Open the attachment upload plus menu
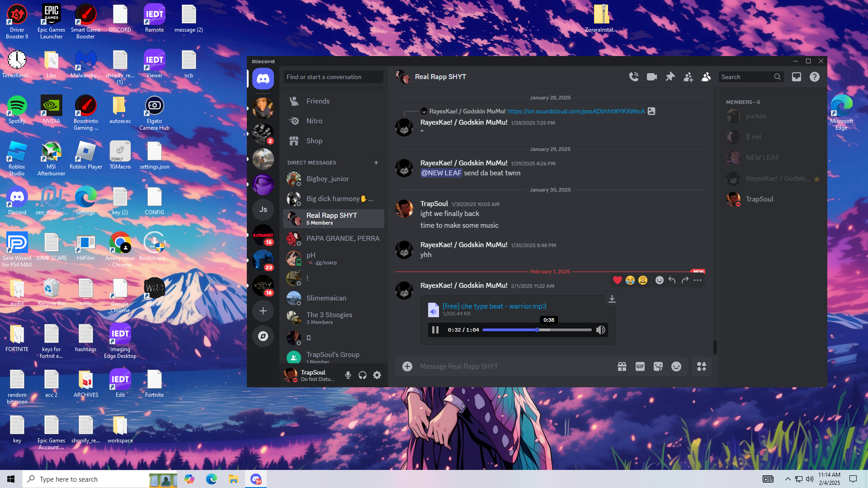The width and height of the screenshot is (868, 488). 407,366
